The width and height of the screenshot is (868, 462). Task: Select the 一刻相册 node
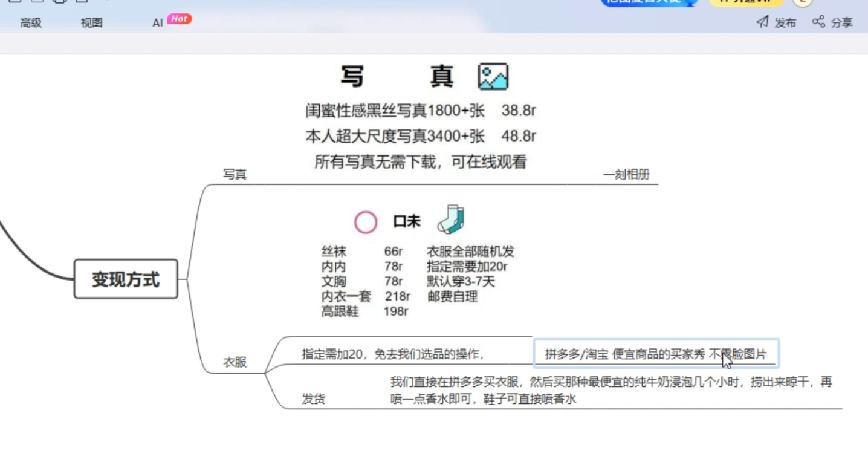(626, 175)
